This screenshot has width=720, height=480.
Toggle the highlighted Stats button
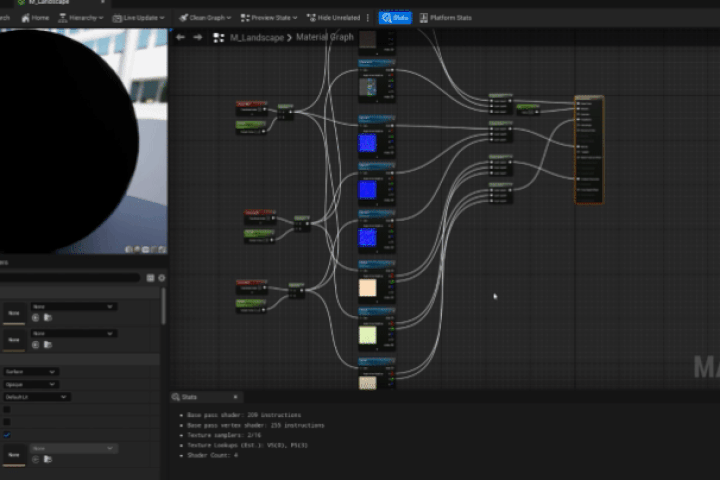click(x=395, y=18)
